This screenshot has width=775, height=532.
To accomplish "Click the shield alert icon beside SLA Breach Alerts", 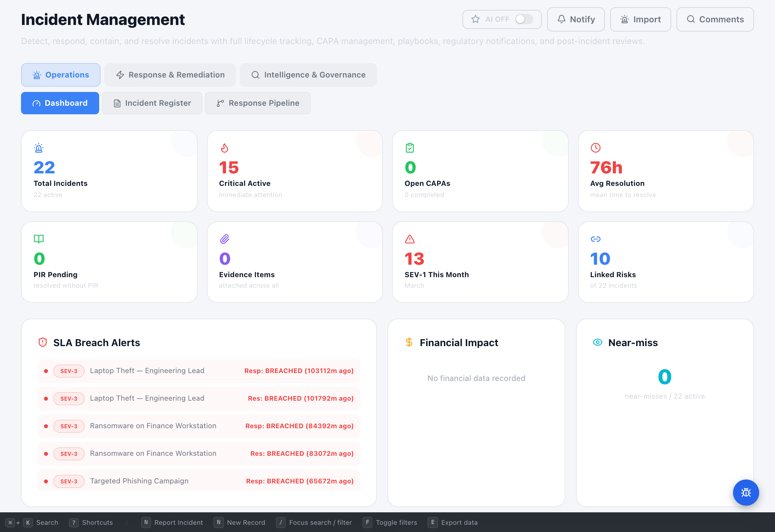I will point(43,342).
